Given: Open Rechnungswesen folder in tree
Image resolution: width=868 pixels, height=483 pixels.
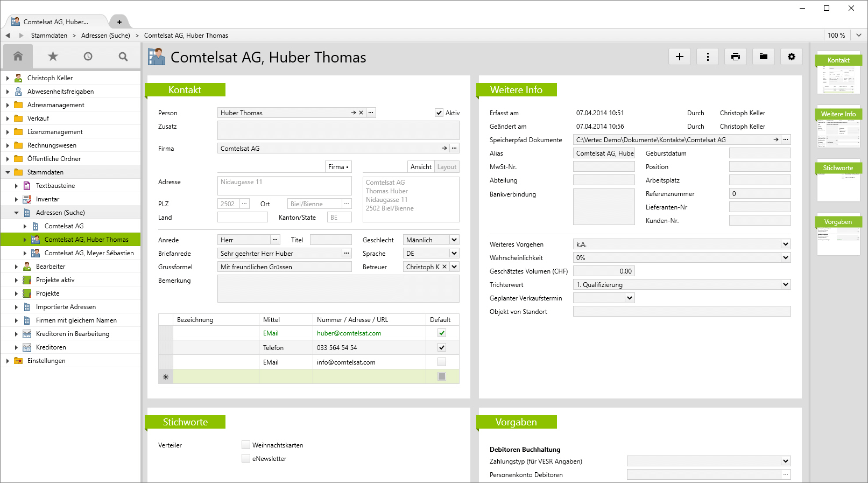Looking at the screenshot, I should coord(52,145).
